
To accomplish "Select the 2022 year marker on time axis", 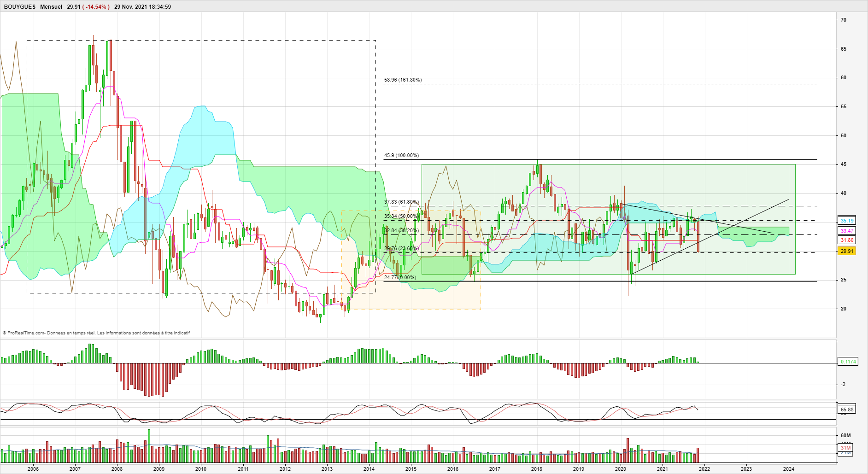I will 704,469.
